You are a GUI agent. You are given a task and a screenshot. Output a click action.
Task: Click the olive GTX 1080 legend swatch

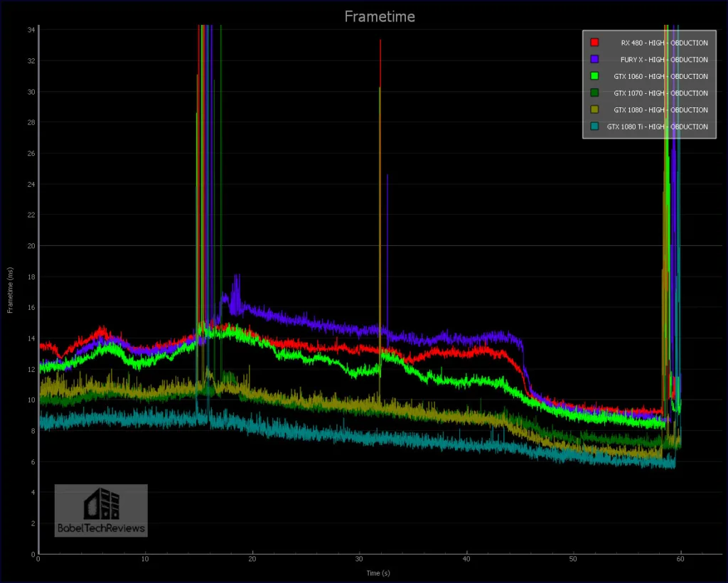point(594,109)
